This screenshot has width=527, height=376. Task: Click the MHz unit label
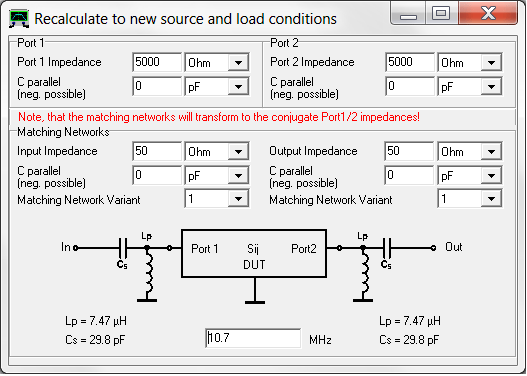[320, 340]
